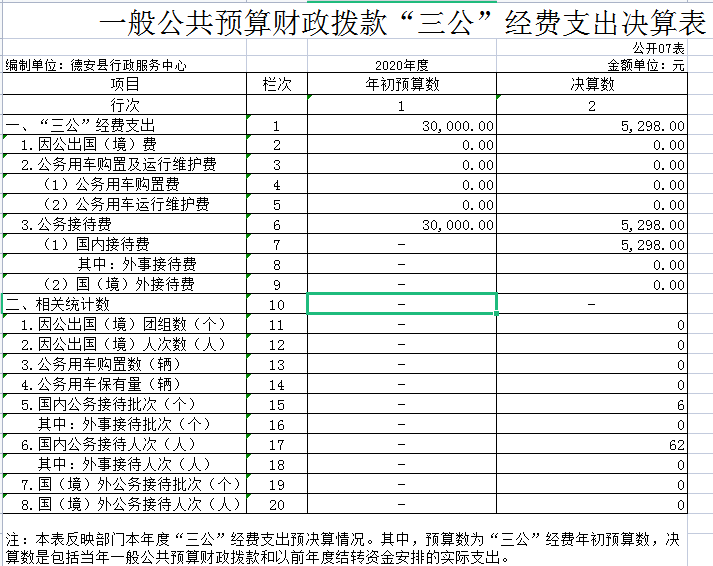Image resolution: width=713 pixels, height=566 pixels.
Task: Click the currently selected green-bordered cell
Action: 402,304
